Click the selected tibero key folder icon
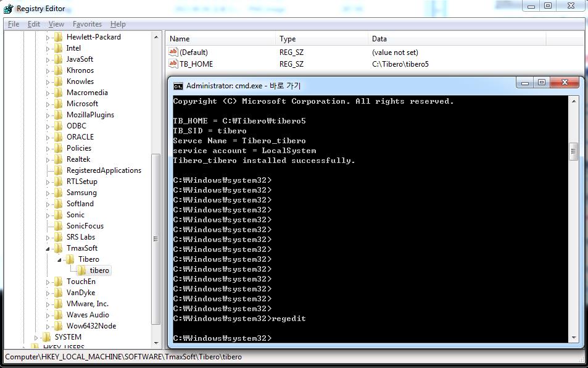 [x=81, y=270]
